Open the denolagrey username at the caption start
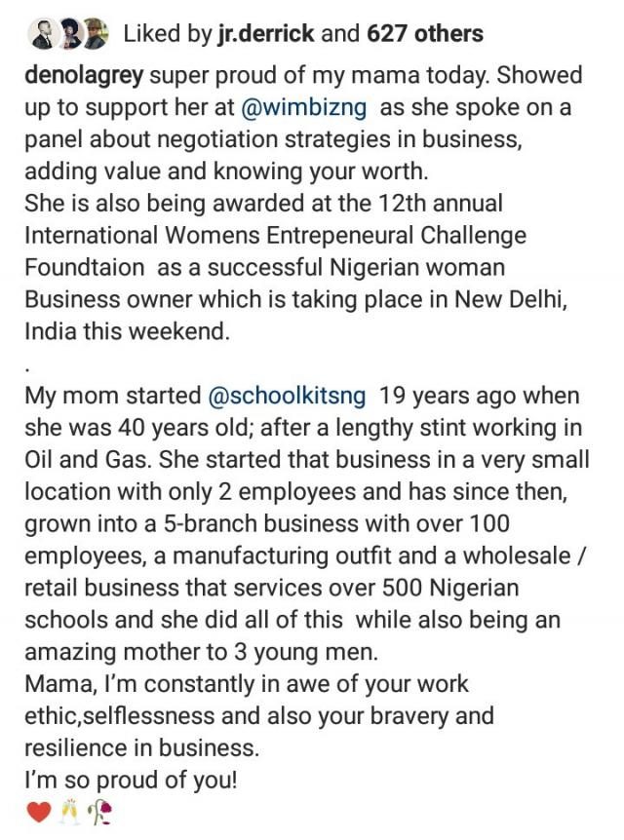Viewport: 624px width, 840px height. coord(84,76)
